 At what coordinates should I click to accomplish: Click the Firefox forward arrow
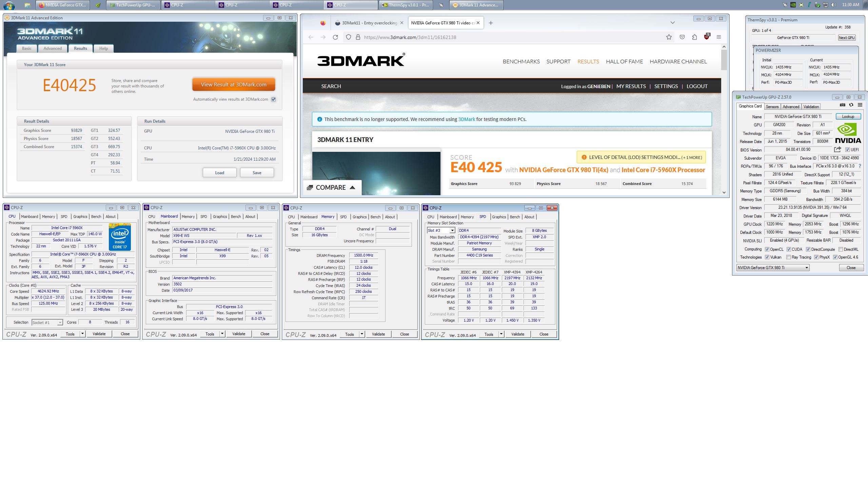[323, 37]
